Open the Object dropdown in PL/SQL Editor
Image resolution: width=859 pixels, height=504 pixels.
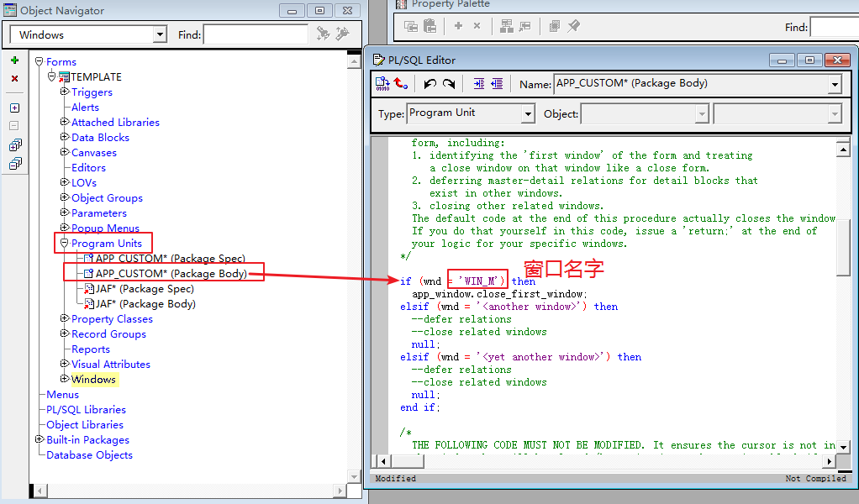point(702,114)
